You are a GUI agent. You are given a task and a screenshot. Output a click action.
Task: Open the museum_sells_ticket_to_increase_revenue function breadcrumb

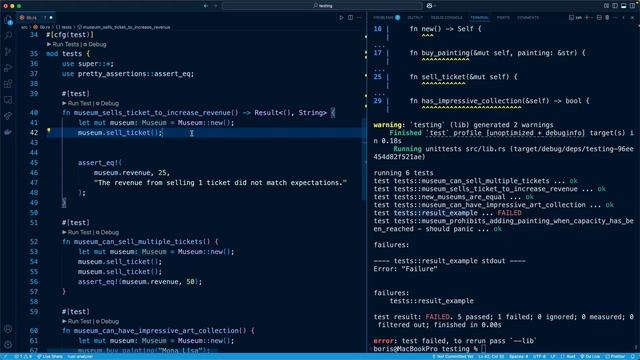coord(124,27)
